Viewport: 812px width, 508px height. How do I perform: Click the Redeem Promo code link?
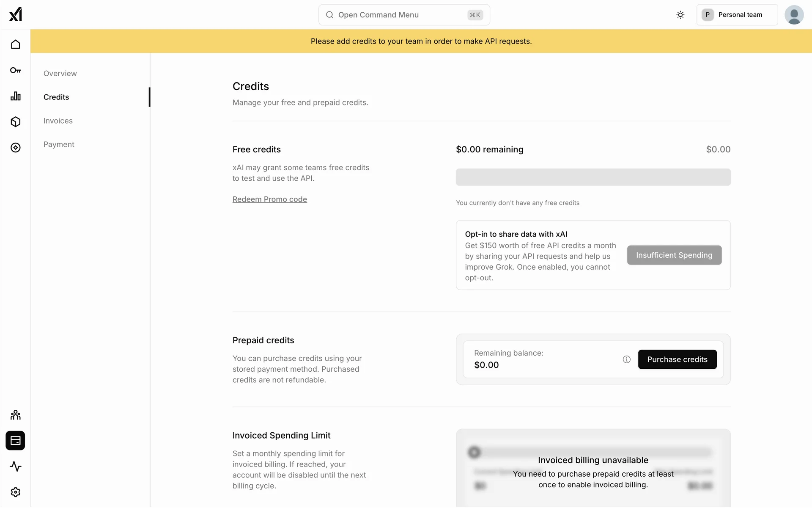coord(269,199)
